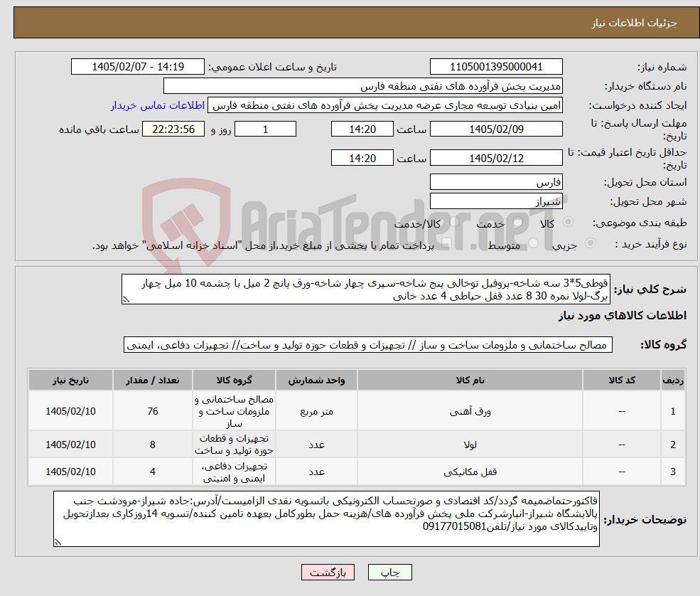Select the کالا/خدمت radio button

point(454,222)
